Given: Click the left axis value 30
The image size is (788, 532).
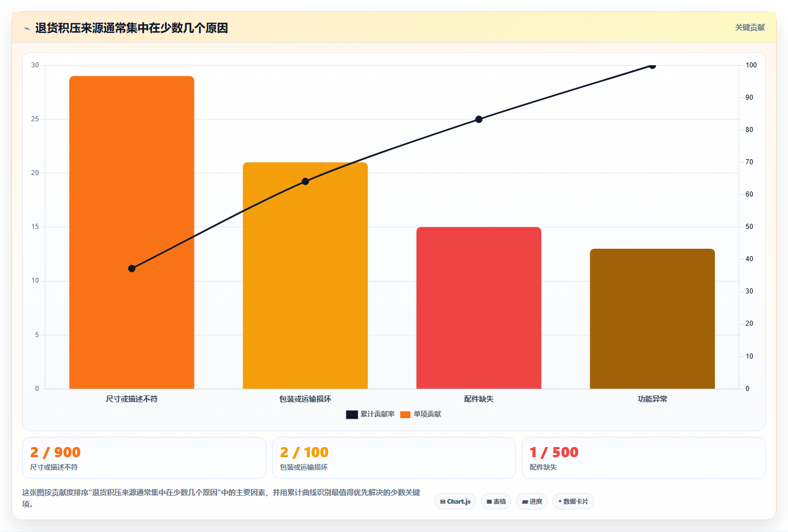Looking at the screenshot, I should (x=35, y=65).
